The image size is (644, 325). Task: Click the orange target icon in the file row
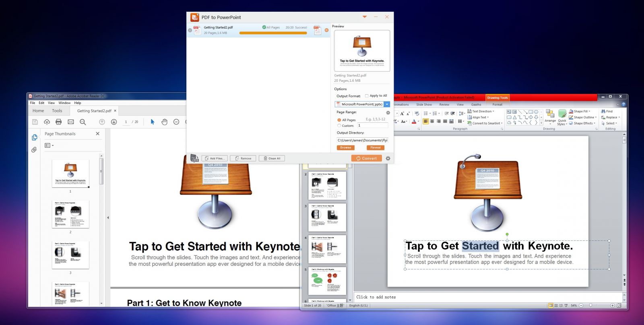click(326, 30)
